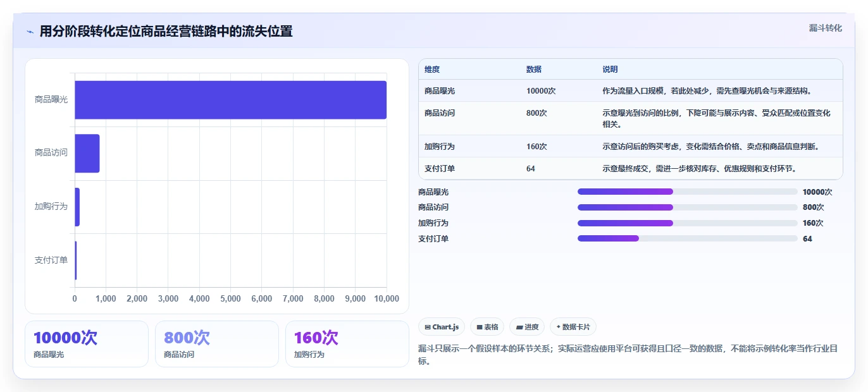Click the 1,000 x-axis tick label
Screen dimensions: 868x392
pos(106,299)
